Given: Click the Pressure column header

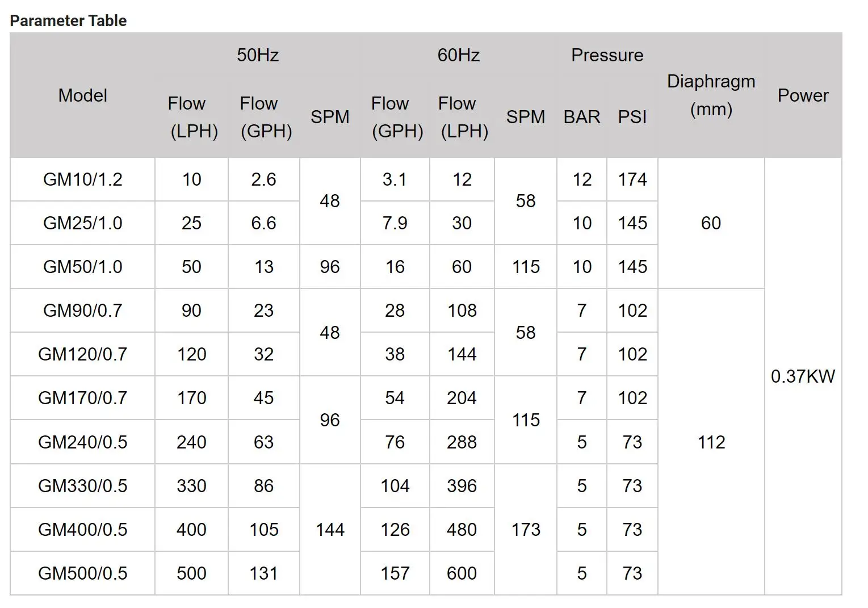Looking at the screenshot, I should point(607,55).
